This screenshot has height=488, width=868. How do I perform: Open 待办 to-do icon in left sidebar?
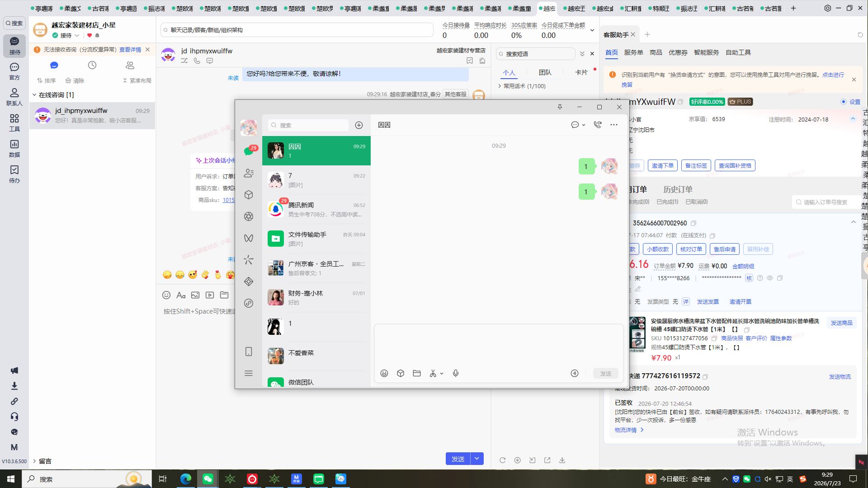point(14,174)
